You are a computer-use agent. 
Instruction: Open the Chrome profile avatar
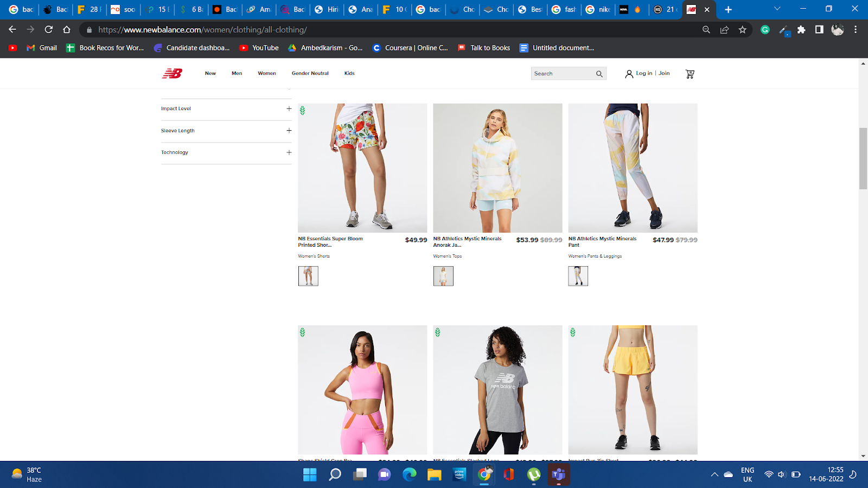click(x=838, y=30)
